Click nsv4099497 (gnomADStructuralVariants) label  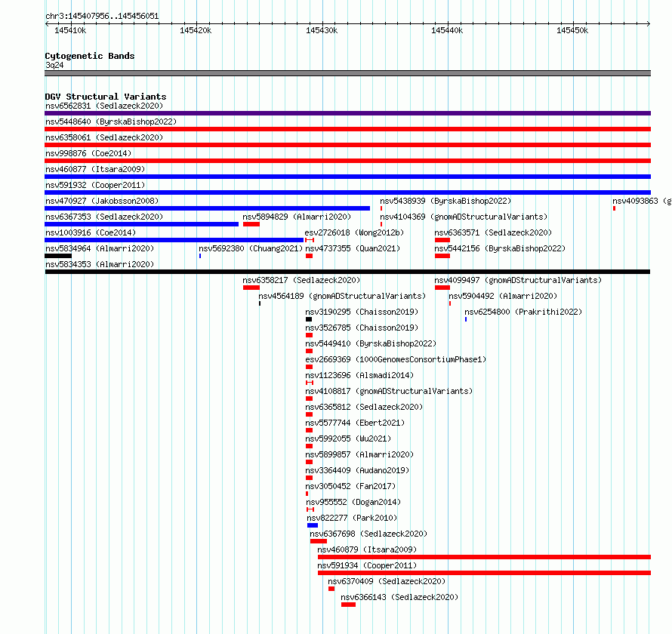518,280
